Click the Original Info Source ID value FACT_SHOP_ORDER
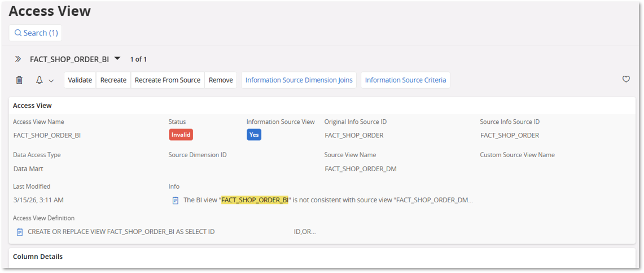This screenshot has width=644, height=273. tap(354, 135)
